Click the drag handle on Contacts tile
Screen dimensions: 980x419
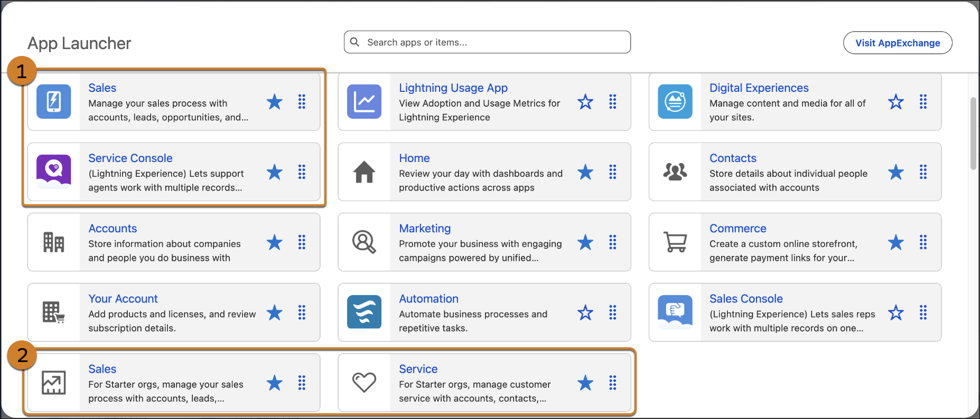tap(923, 172)
